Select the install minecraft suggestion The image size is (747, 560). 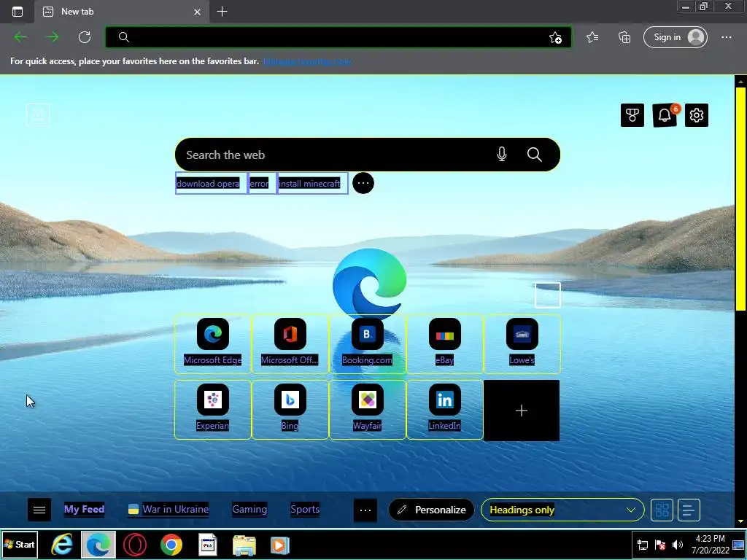click(312, 183)
